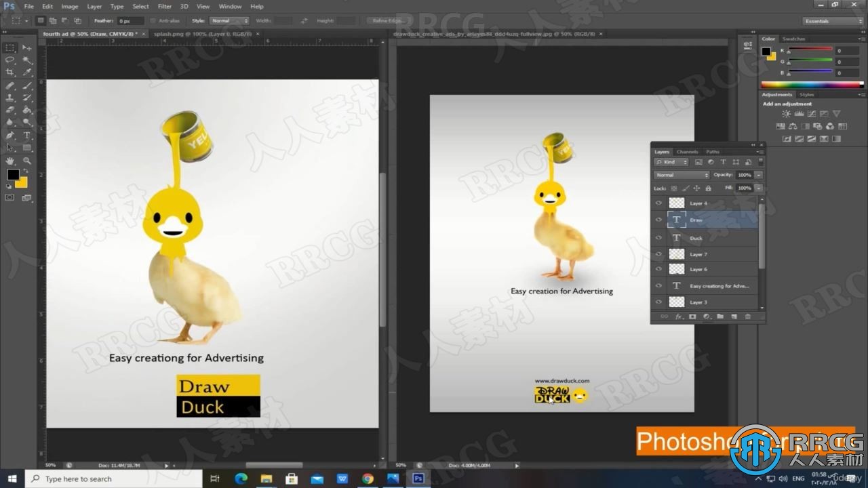Open the layer blend mode dropdown
The height and width of the screenshot is (488, 868).
click(681, 175)
